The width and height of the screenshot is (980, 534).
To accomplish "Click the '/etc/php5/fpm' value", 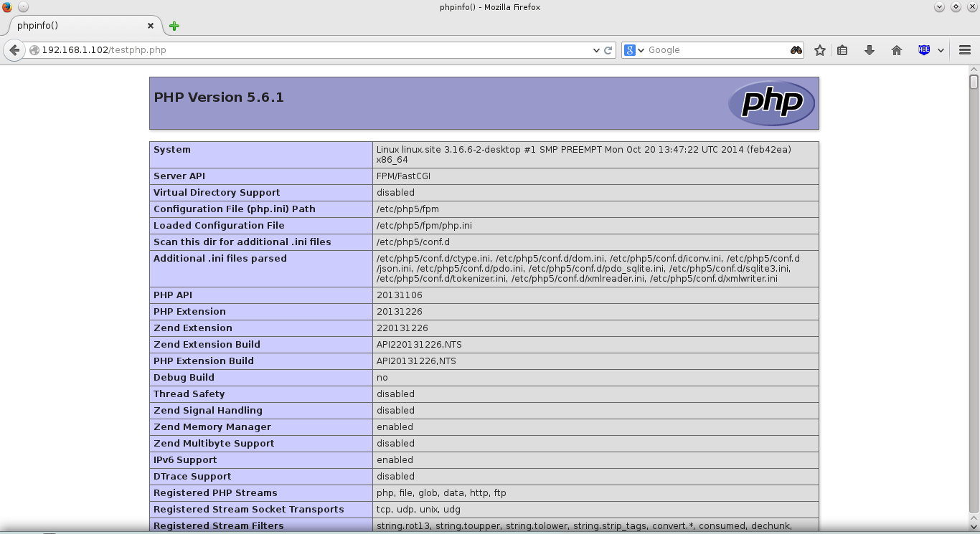I will (x=407, y=209).
